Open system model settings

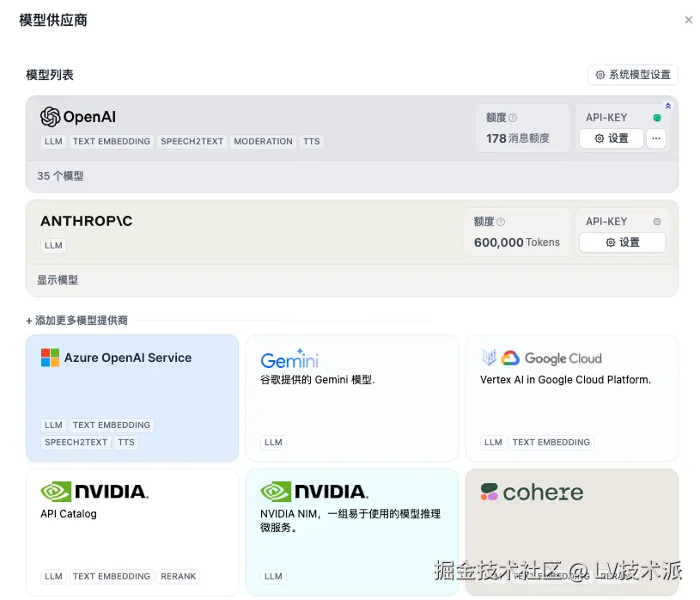pyautogui.click(x=633, y=75)
